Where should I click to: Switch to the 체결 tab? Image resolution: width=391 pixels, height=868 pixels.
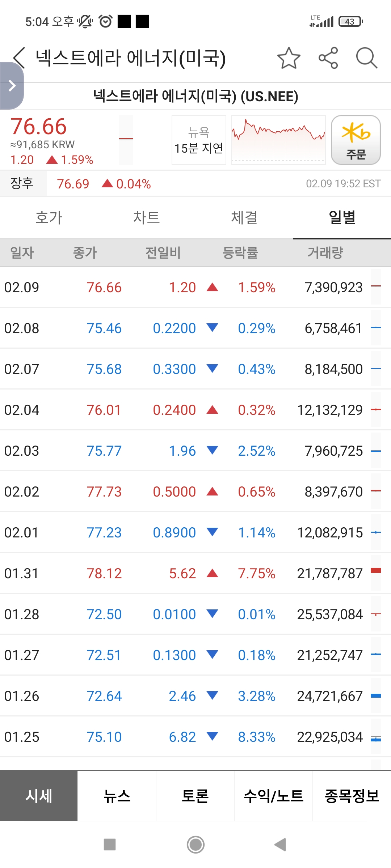(244, 217)
